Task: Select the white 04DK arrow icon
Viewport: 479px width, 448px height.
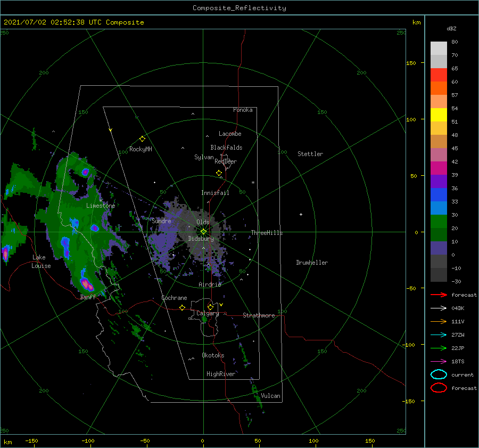Action: [439, 308]
